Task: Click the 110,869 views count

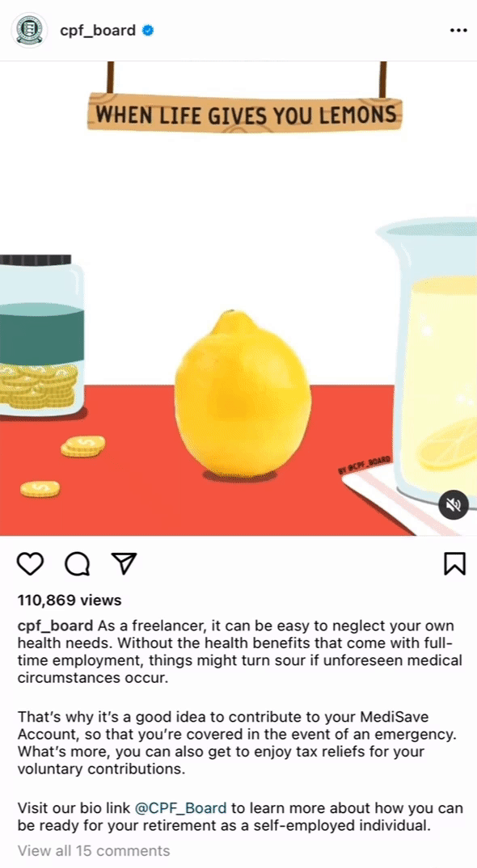Action: coord(70,600)
